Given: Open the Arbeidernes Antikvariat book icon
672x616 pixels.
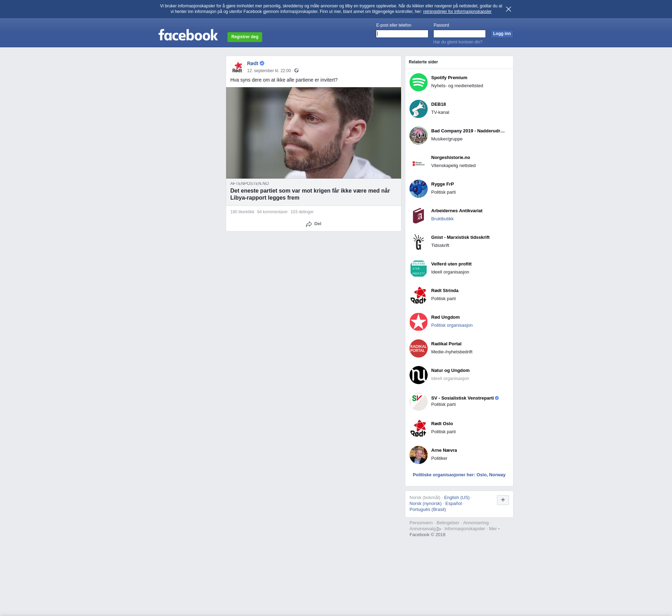Looking at the screenshot, I should coord(419,215).
